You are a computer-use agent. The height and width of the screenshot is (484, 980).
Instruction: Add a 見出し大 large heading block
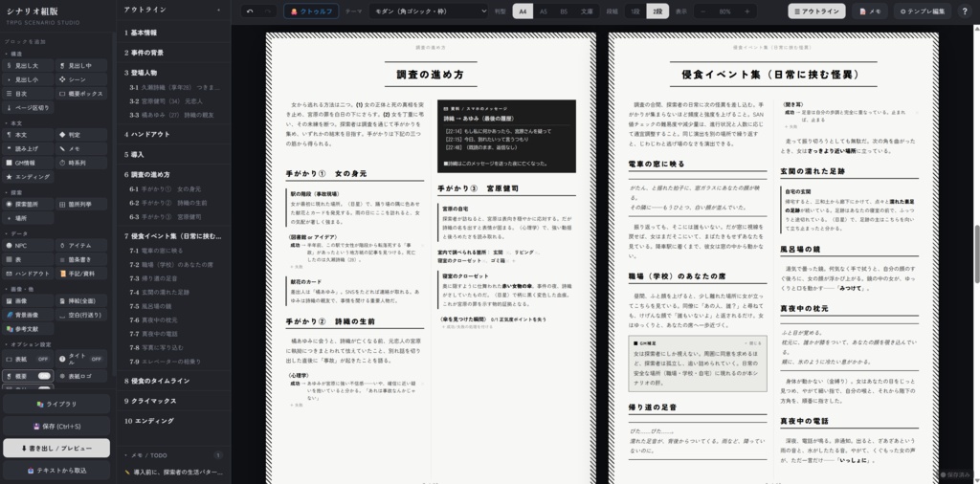[28, 66]
